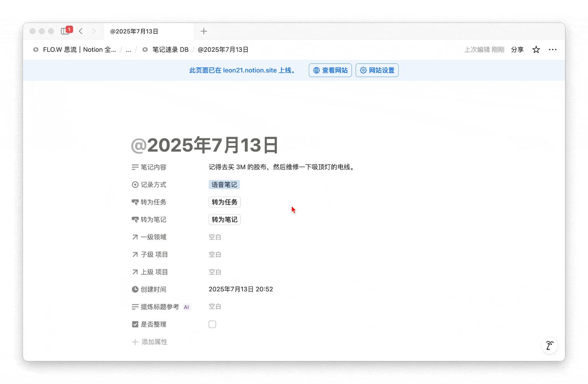Click 添加属性 to add a property
Viewport: 588px width, 384px height.
150,342
